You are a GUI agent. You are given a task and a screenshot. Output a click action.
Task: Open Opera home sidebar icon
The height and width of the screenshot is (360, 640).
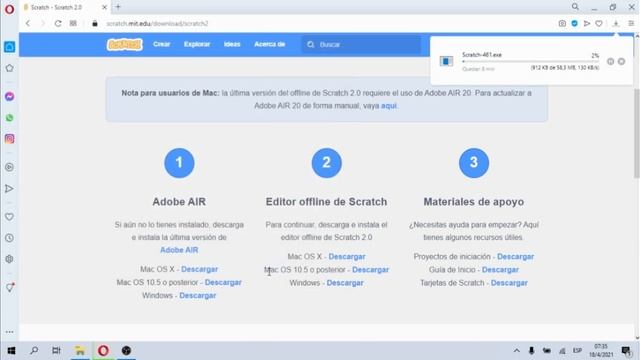point(9,47)
